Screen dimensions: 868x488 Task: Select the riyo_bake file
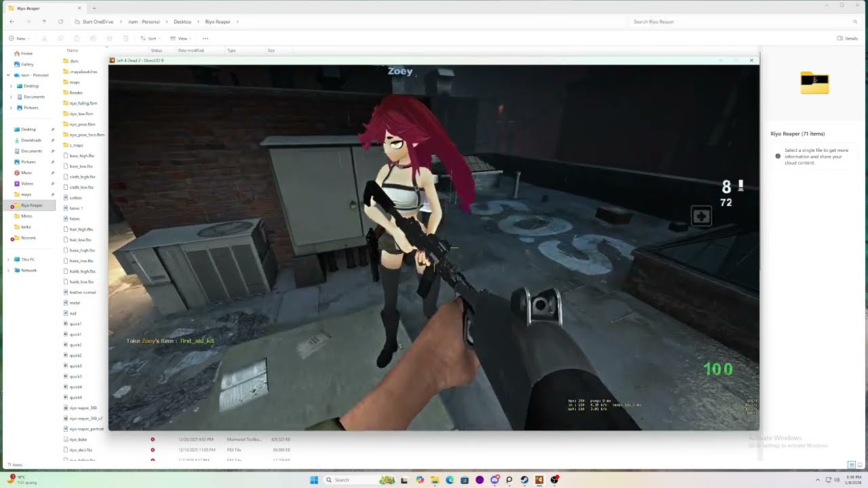[x=75, y=439]
